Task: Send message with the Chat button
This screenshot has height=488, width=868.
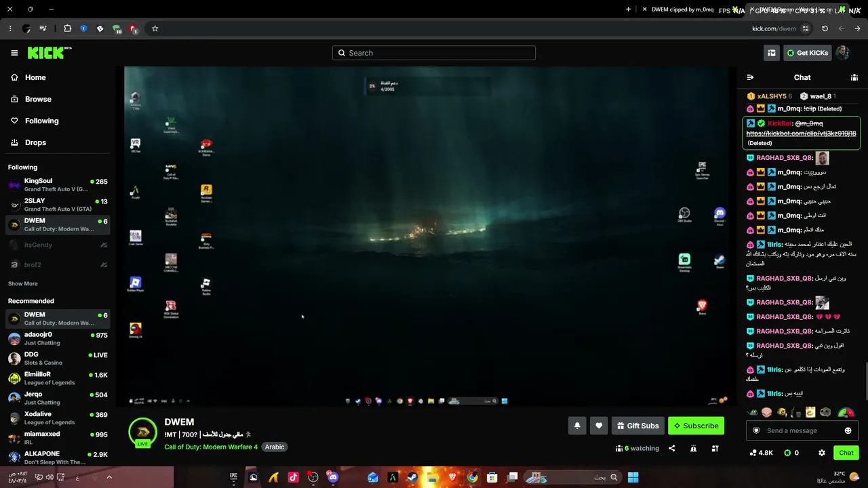Action: 846,453
